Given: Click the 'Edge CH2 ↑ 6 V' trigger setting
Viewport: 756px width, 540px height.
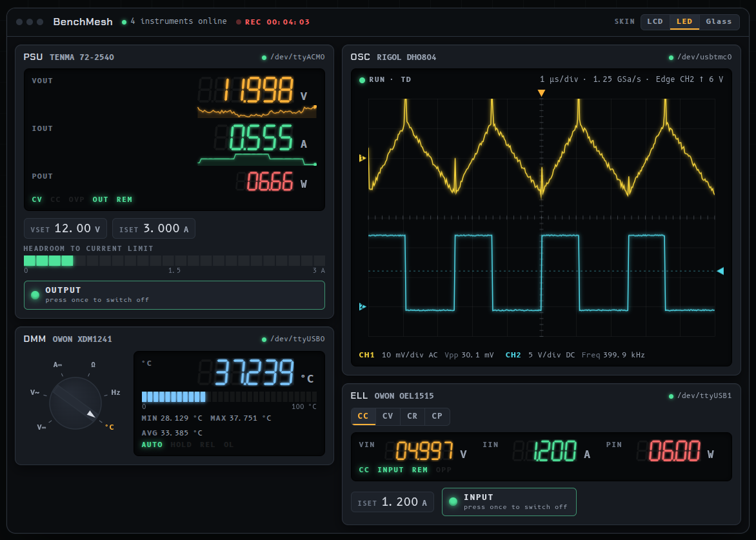Looking at the screenshot, I should [x=690, y=79].
